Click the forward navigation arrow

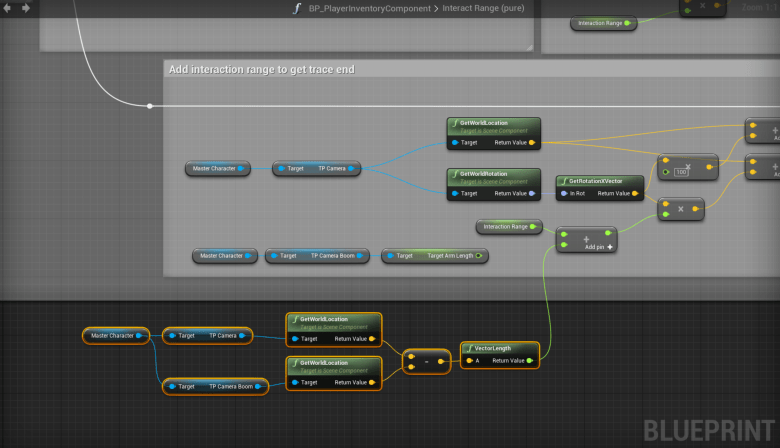pos(26,7)
